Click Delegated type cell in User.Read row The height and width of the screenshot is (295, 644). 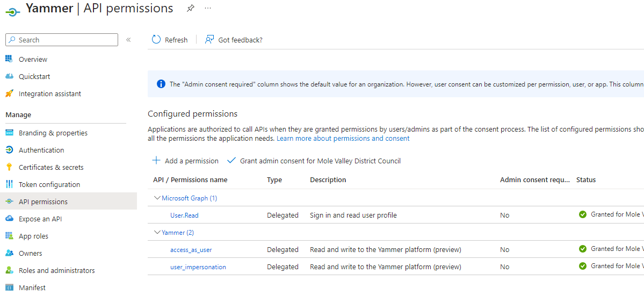coord(283,215)
